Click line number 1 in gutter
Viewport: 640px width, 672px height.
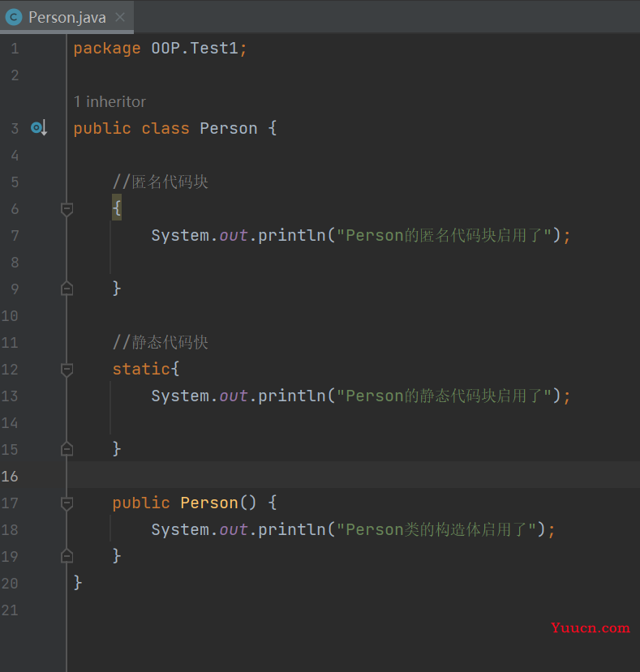pos(15,49)
